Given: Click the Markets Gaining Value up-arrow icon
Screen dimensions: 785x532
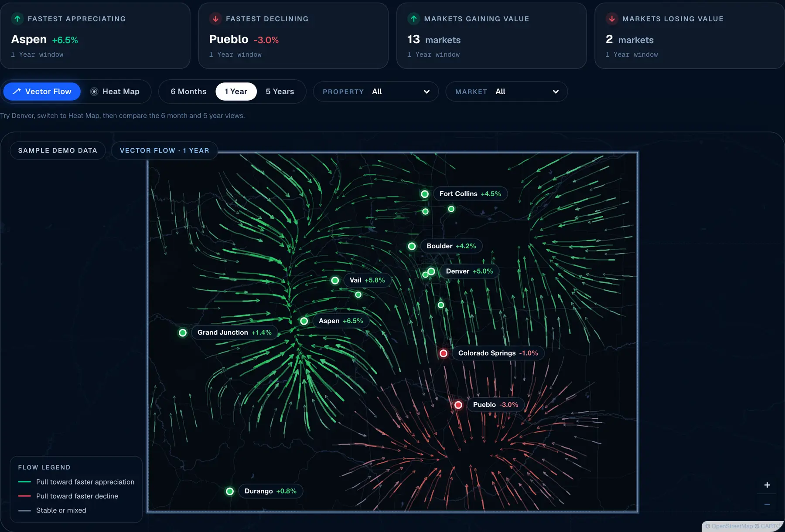Looking at the screenshot, I should 413,19.
